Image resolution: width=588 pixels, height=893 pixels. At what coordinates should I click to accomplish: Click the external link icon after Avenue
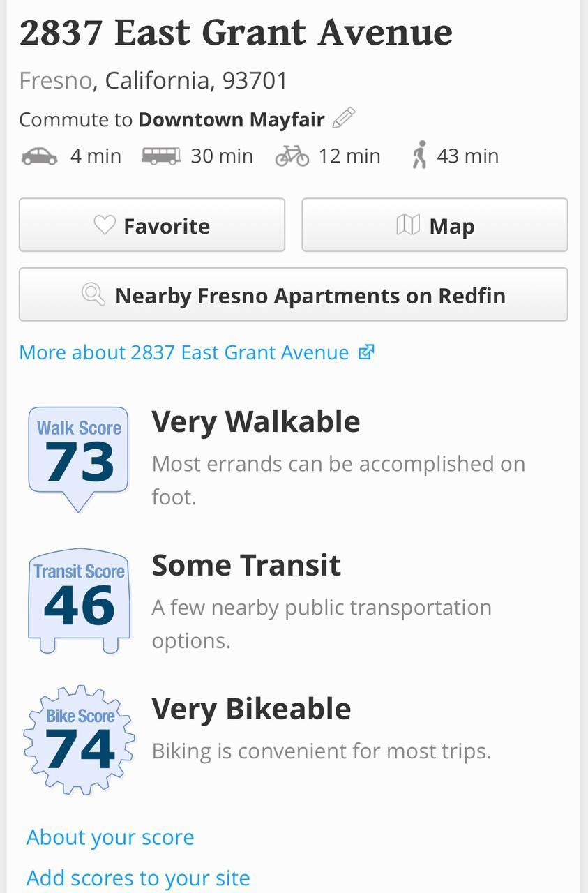[x=366, y=352]
